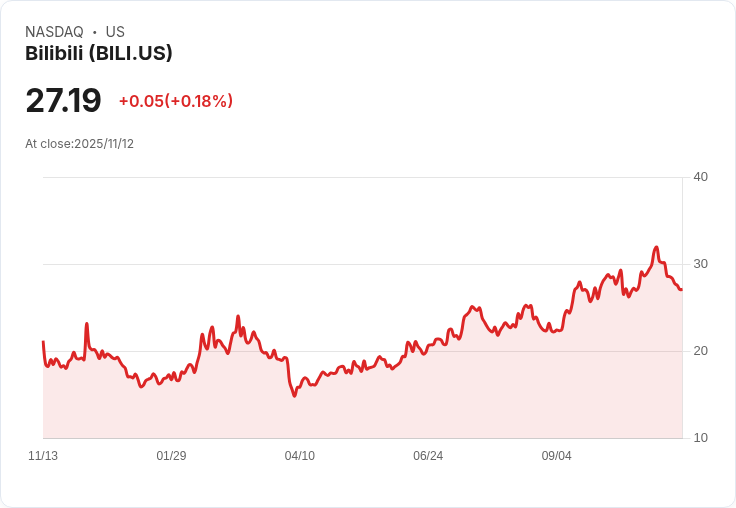Click the right end of the price line
Viewport: 736px width, 508px height.
[682, 290]
